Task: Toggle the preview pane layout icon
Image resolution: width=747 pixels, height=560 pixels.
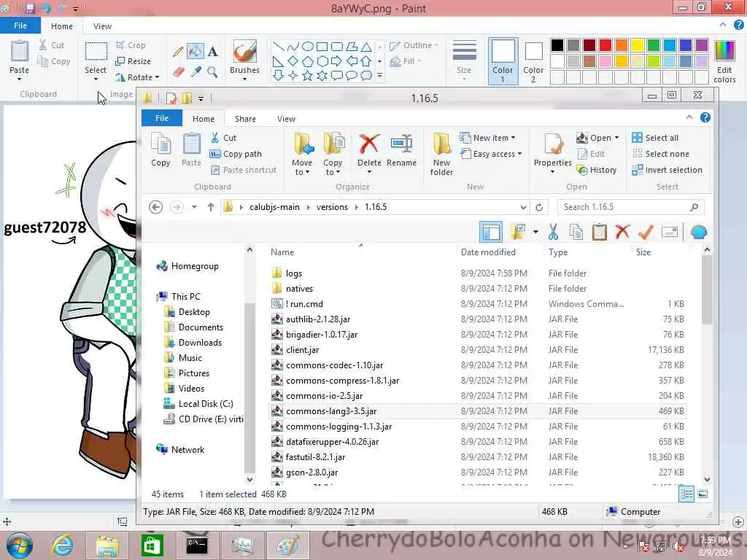Action: (x=491, y=232)
